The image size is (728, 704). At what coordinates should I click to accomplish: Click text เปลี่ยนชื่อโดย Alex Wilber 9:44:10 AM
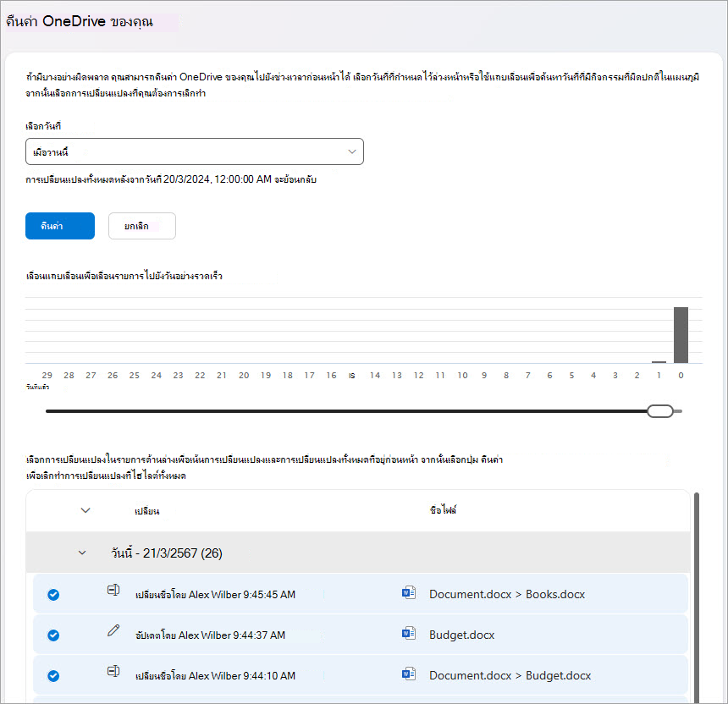point(215,676)
